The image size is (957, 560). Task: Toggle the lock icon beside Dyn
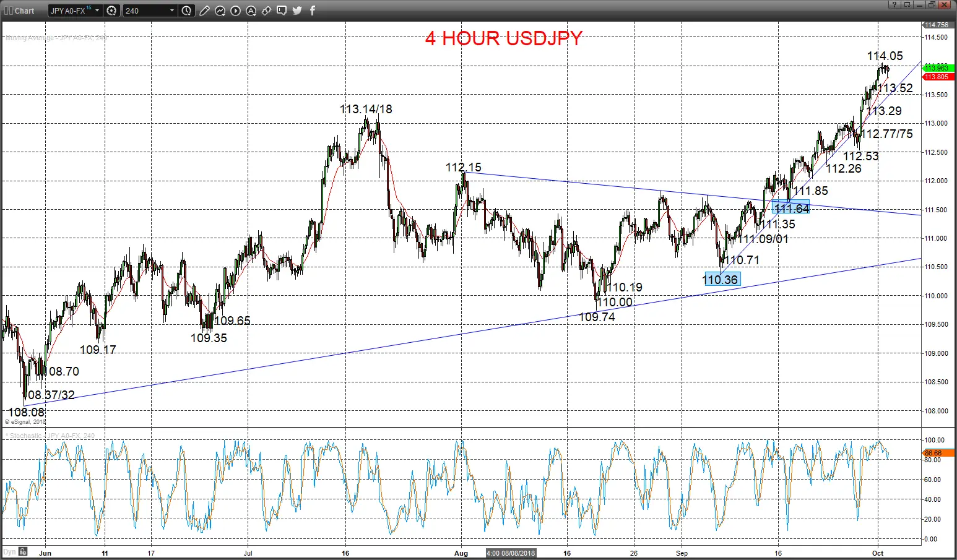pos(23,551)
